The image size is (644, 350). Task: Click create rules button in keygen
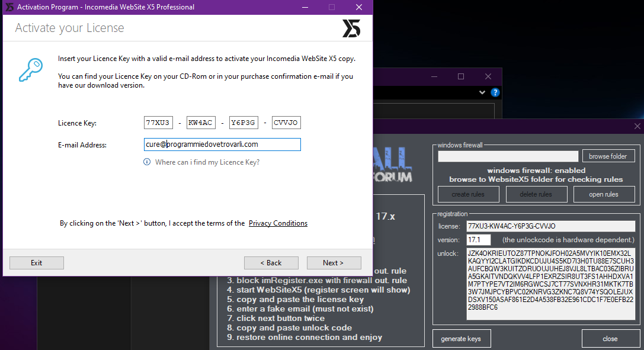click(x=468, y=194)
